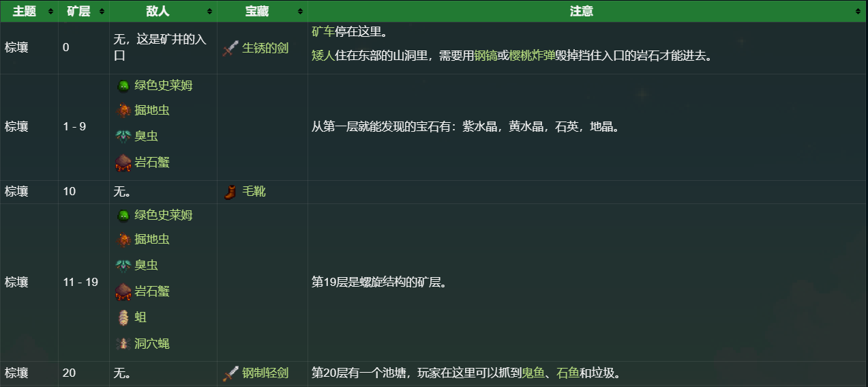This screenshot has height=387, width=868.
Task: Click the duggy icon in the 11 - 19 row
Action: click(x=123, y=240)
